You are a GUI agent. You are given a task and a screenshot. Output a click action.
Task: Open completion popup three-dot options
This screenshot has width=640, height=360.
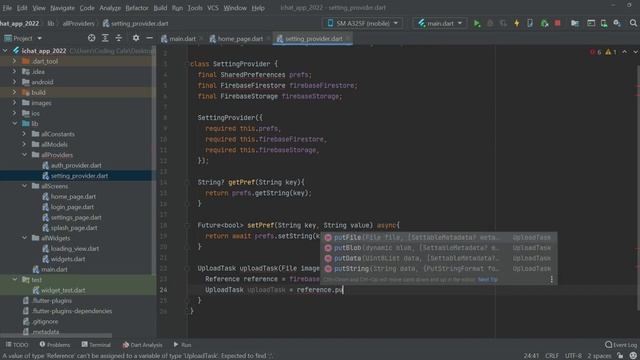coord(551,280)
